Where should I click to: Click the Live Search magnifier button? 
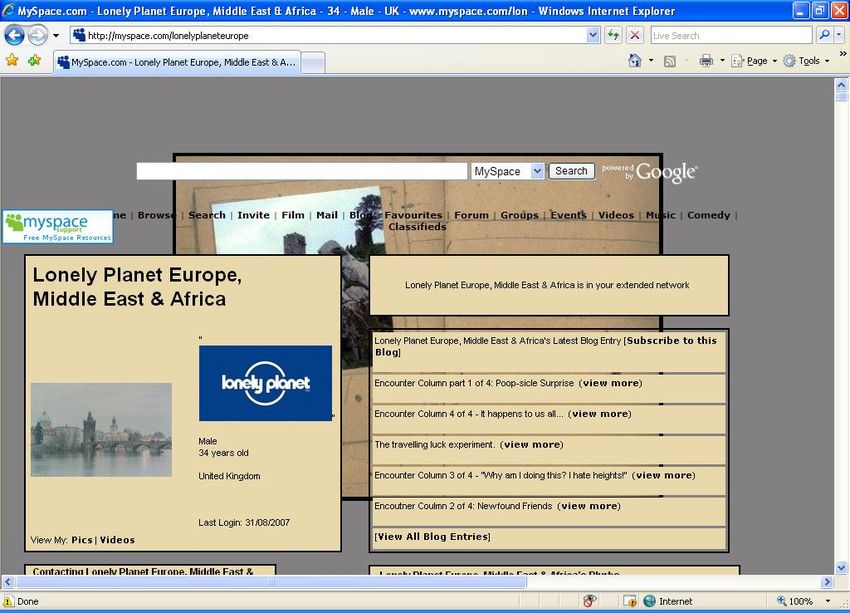pos(824,36)
